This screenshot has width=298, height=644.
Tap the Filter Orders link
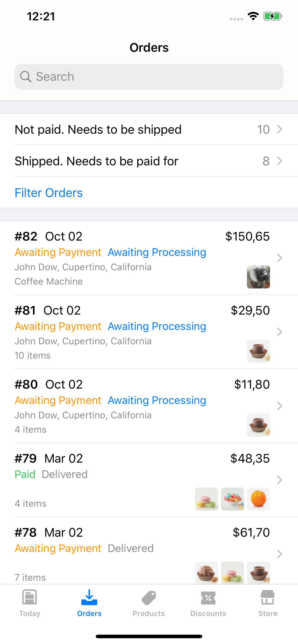pyautogui.click(x=48, y=193)
